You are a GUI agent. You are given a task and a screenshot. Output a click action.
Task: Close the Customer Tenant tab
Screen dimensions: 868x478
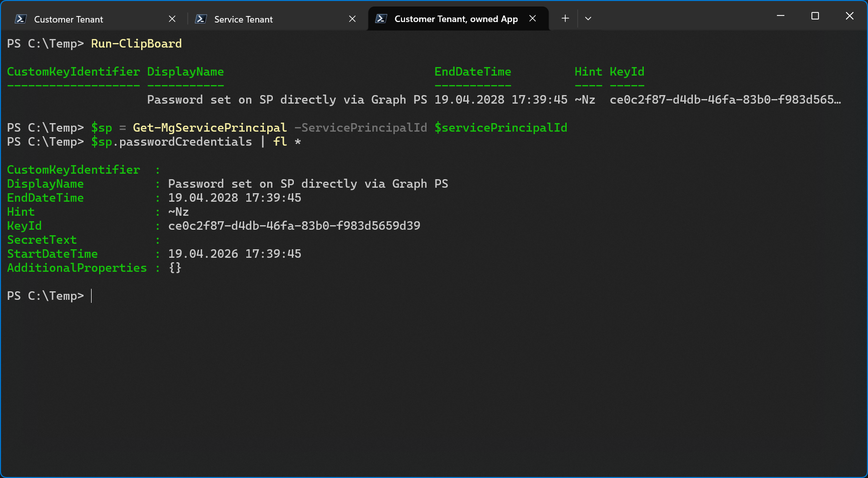click(172, 19)
